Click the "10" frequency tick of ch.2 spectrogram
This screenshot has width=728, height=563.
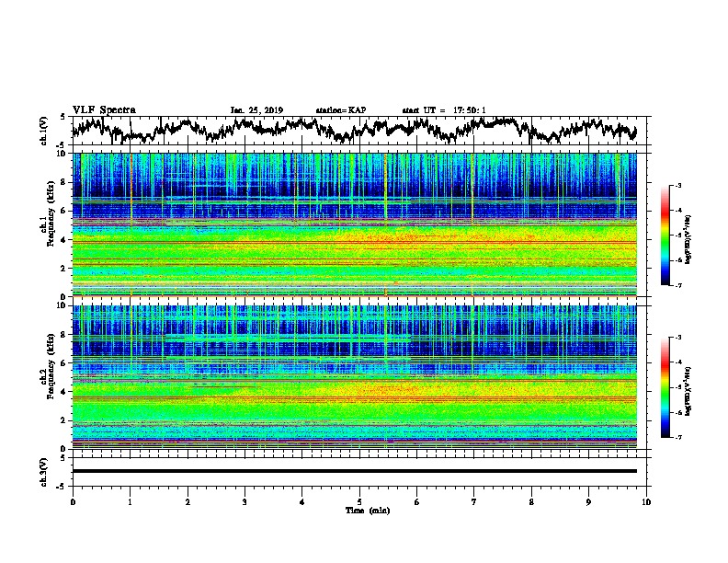tap(62, 305)
